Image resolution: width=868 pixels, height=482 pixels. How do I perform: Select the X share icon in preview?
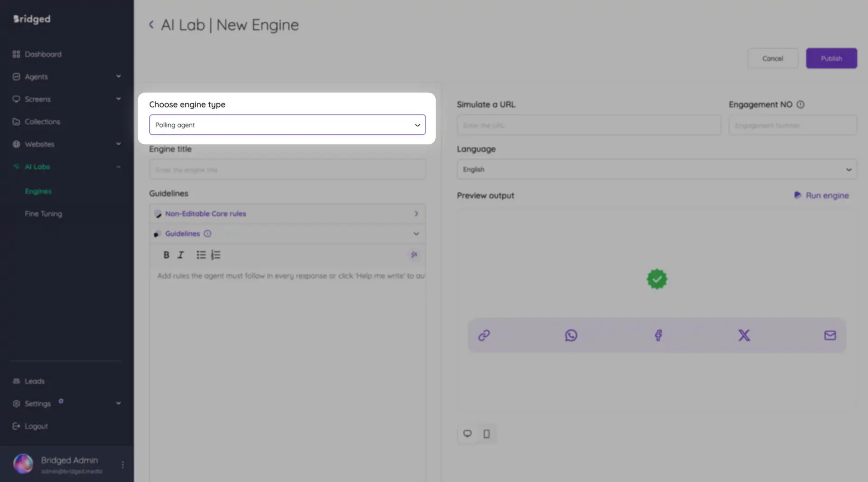pyautogui.click(x=744, y=335)
